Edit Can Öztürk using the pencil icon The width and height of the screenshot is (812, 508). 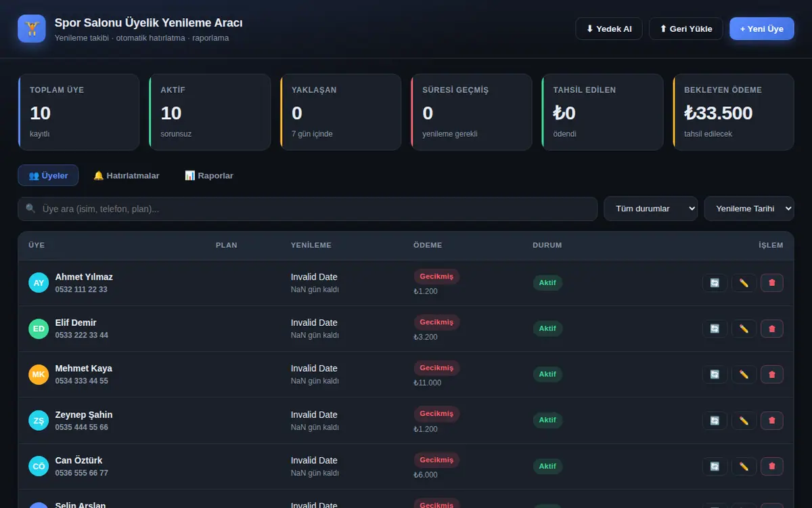pos(744,466)
